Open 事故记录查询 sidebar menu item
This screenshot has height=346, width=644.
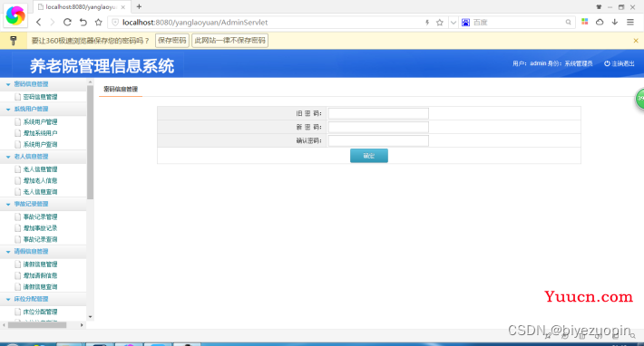tap(40, 239)
